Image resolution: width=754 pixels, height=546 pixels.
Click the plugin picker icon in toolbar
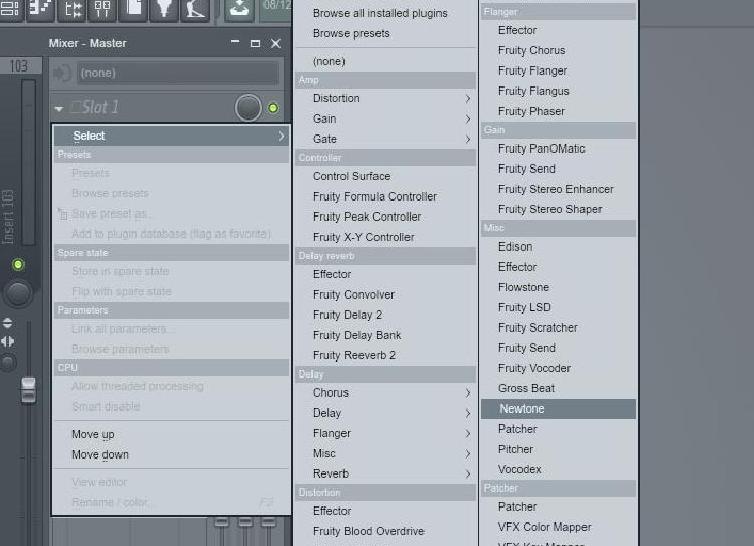coord(163,9)
